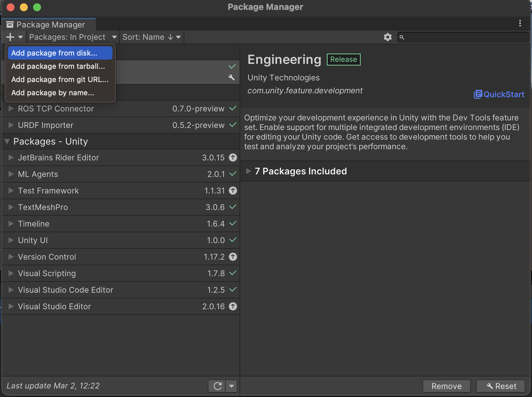This screenshot has height=397, width=532.
Task: Click update arrow for Version Control
Action: (x=233, y=257)
